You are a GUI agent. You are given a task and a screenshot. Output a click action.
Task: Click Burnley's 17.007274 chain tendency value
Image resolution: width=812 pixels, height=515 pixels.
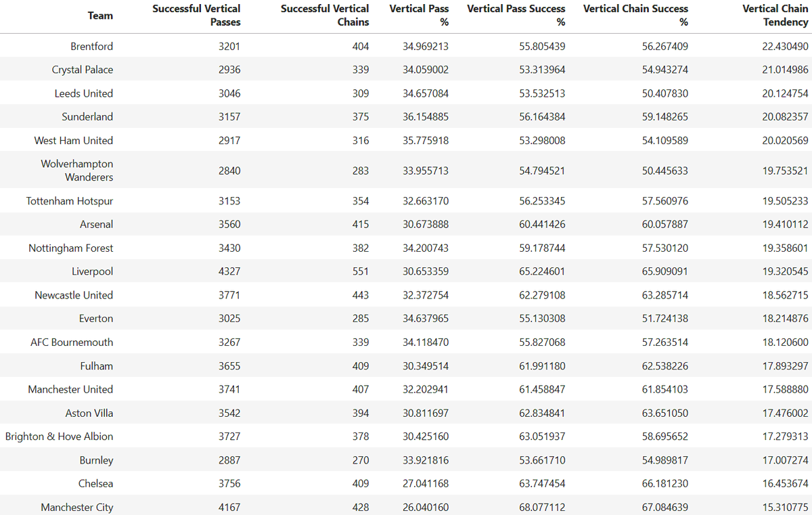click(x=785, y=460)
